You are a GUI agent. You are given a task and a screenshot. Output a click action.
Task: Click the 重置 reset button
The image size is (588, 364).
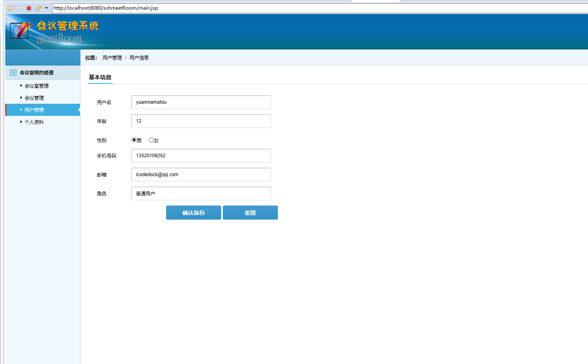click(x=250, y=212)
